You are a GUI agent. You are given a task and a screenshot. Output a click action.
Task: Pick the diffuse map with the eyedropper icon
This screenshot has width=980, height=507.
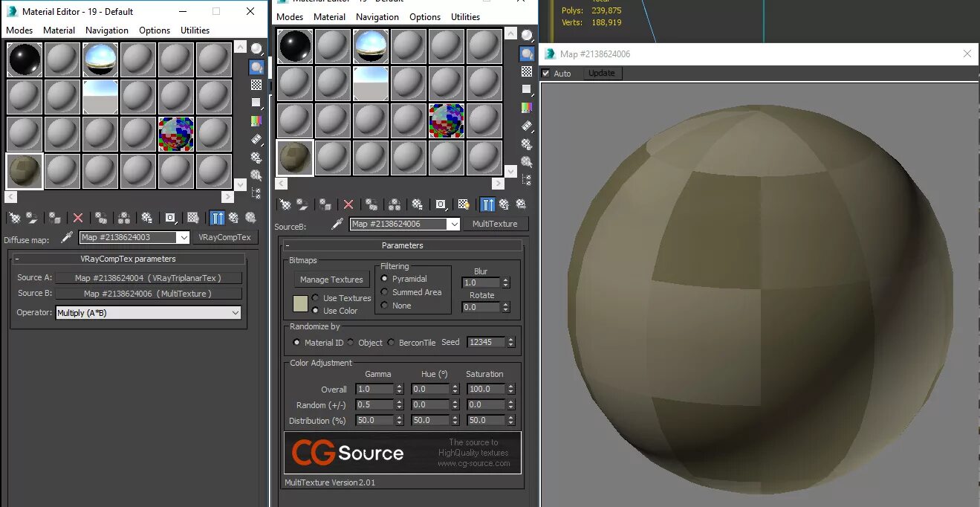pos(67,237)
